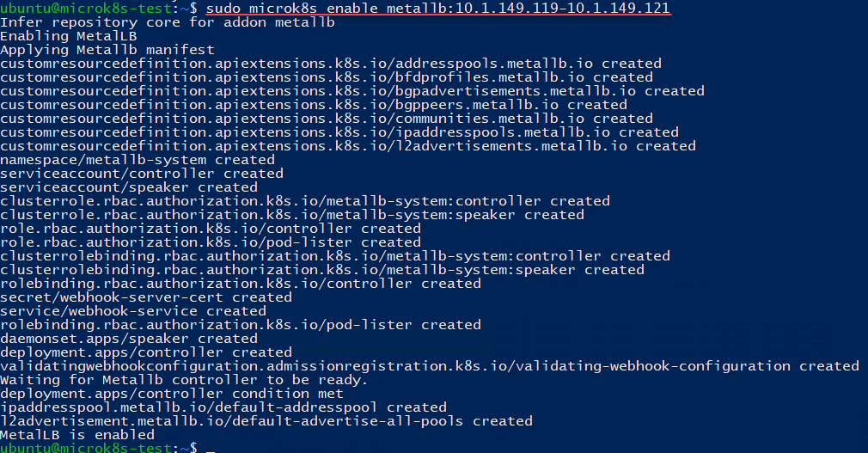Viewport: 868px width, 453px height.
Task: Click clusterrolebinding metallb-system:speaker created line
Action: pyautogui.click(x=322, y=270)
